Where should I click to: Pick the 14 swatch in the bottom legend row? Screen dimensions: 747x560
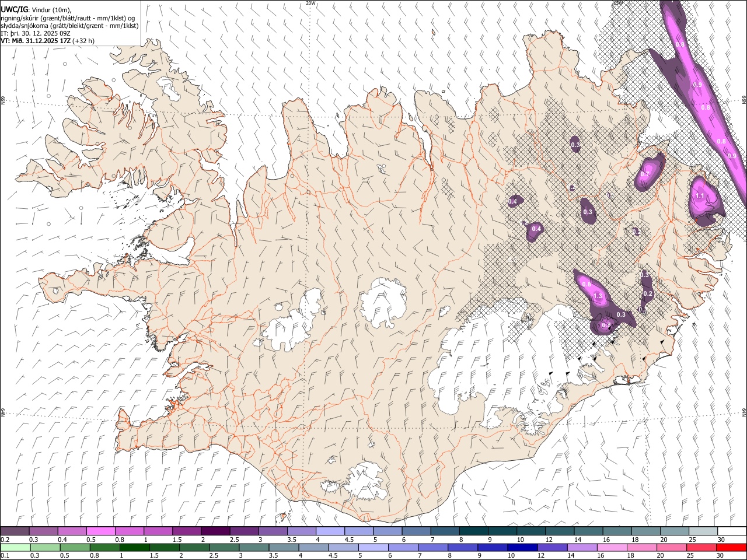coord(581,547)
